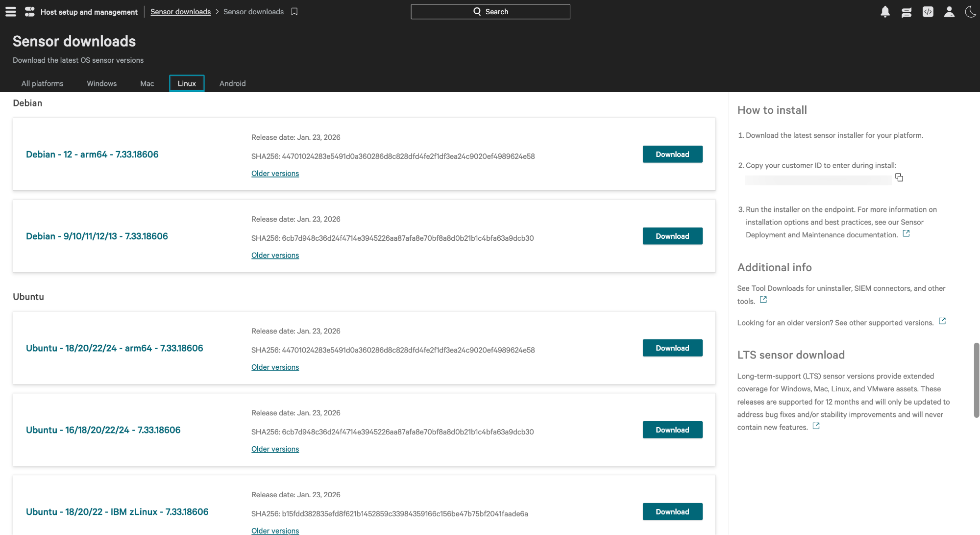Click the page vertical scrollbar
Screen dimensions: 980x535
[976, 380]
